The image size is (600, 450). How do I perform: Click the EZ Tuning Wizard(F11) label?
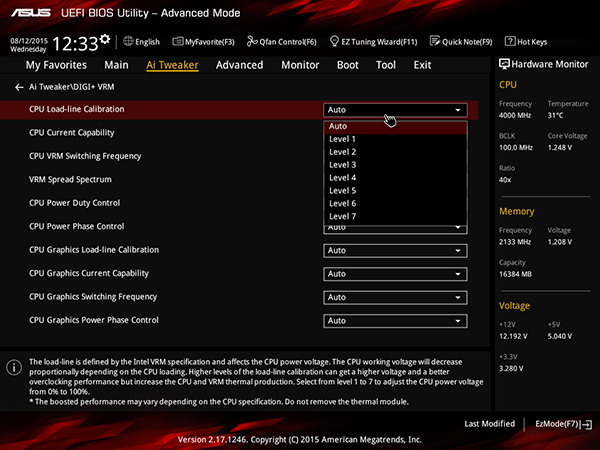379,42
